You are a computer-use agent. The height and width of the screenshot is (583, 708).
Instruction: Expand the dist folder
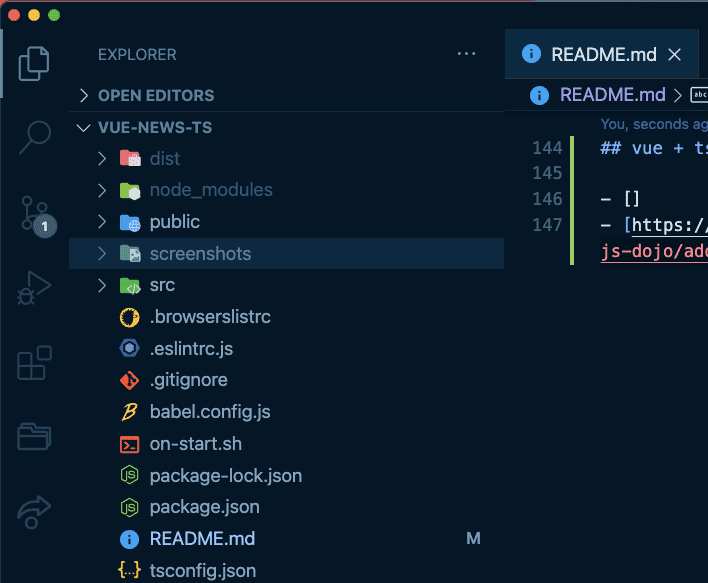click(102, 159)
